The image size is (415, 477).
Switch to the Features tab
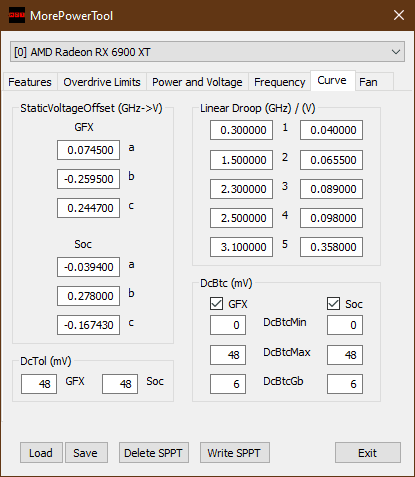tap(30, 82)
